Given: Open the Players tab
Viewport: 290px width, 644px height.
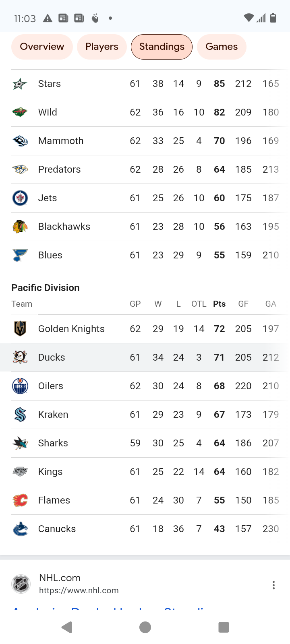Looking at the screenshot, I should 102,47.
